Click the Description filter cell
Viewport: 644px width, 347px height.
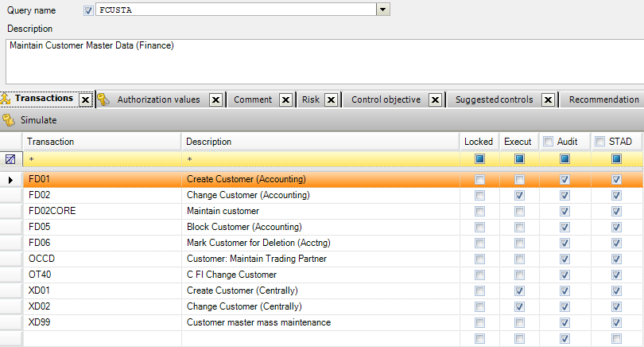pos(320,159)
